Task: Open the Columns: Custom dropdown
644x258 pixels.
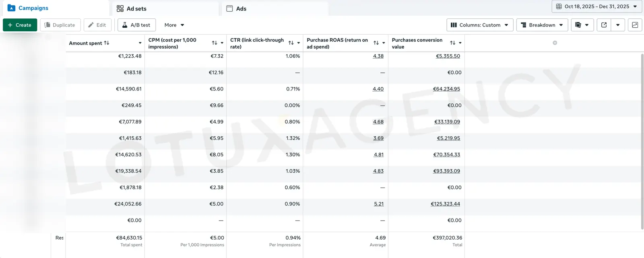Action: 480,25
